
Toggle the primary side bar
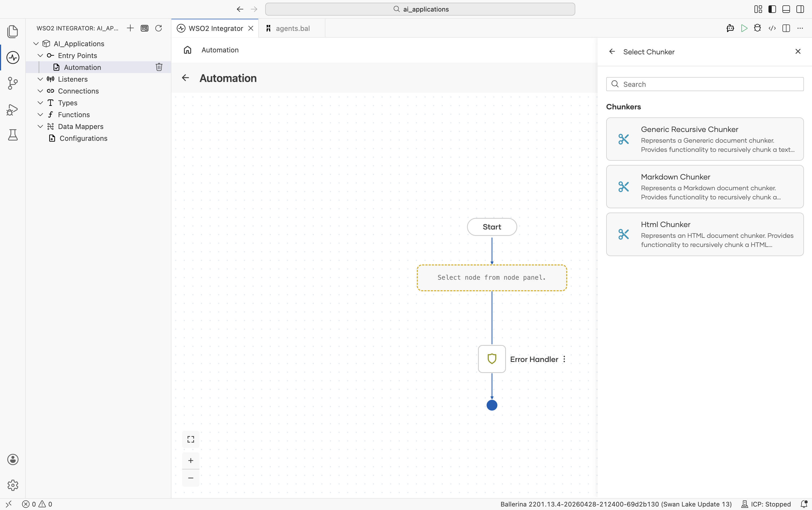pos(772,9)
